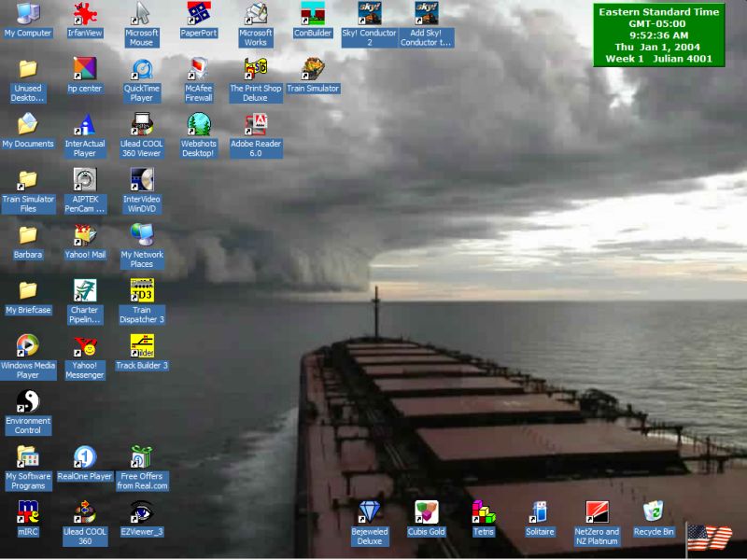Click the Eastern Standard Time clock widget
747x560 pixels.
point(659,35)
